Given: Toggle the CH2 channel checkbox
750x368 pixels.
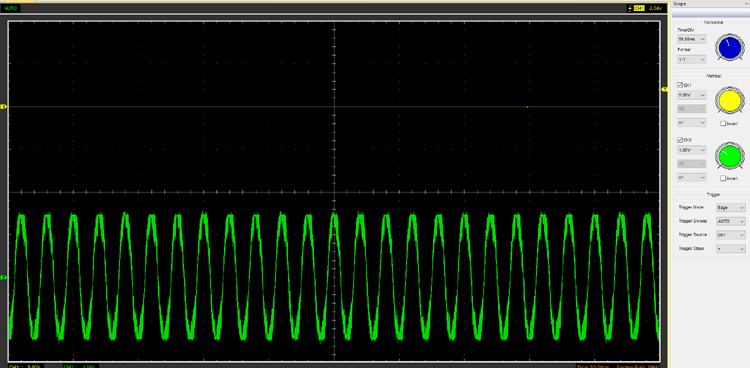Looking at the screenshot, I should pyautogui.click(x=680, y=140).
